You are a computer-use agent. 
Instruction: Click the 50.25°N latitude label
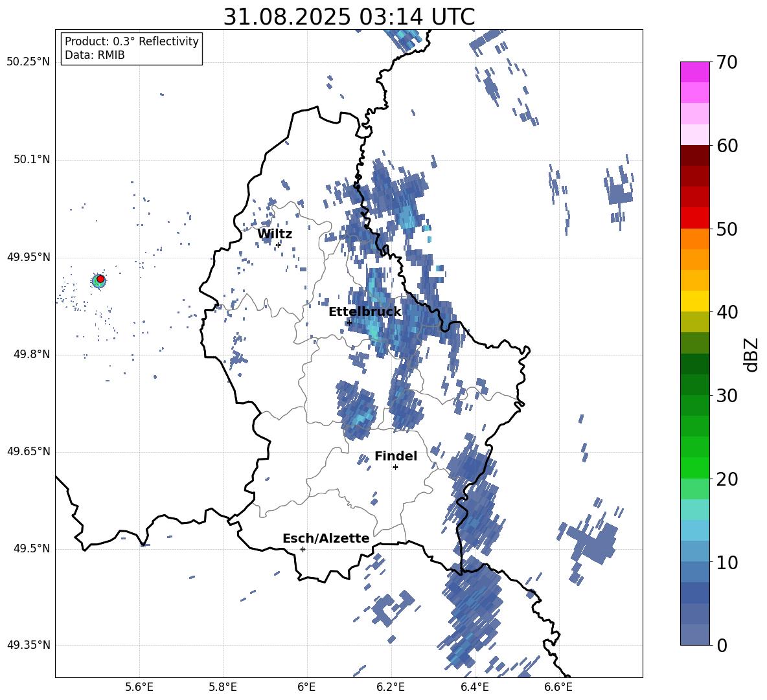click(x=29, y=62)
